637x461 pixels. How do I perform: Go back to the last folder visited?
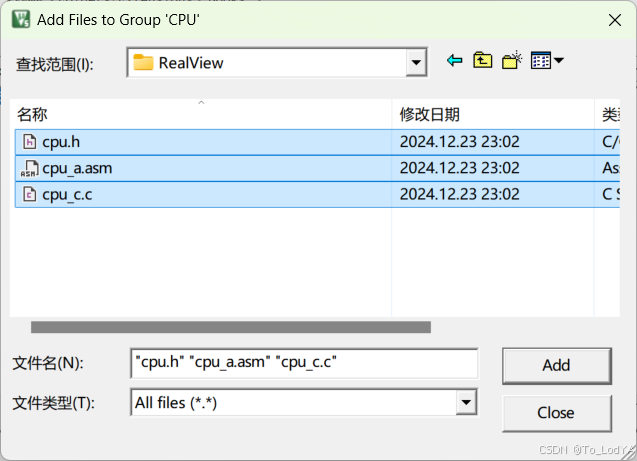(455, 61)
